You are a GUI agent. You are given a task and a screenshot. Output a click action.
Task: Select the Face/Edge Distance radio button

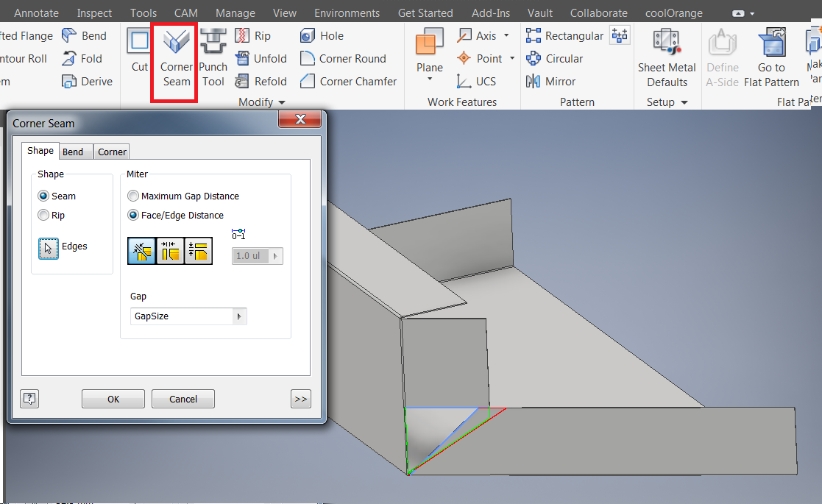pos(133,215)
